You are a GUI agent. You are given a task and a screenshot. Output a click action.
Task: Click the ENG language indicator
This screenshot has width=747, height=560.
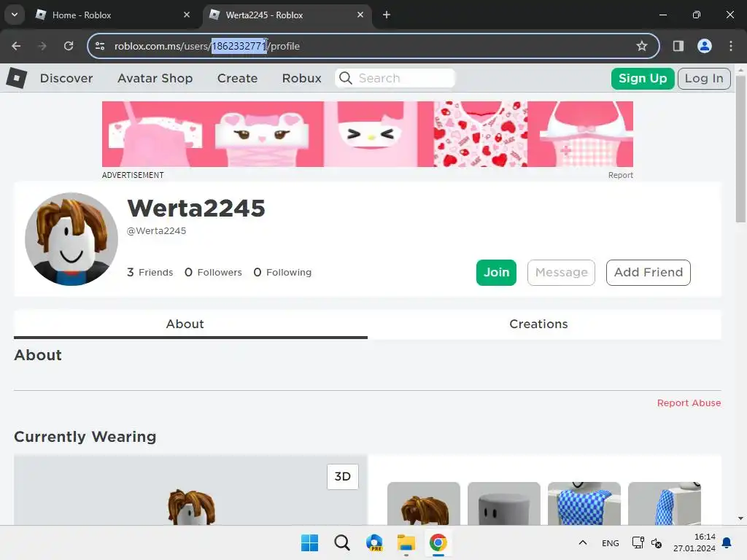[611, 542]
